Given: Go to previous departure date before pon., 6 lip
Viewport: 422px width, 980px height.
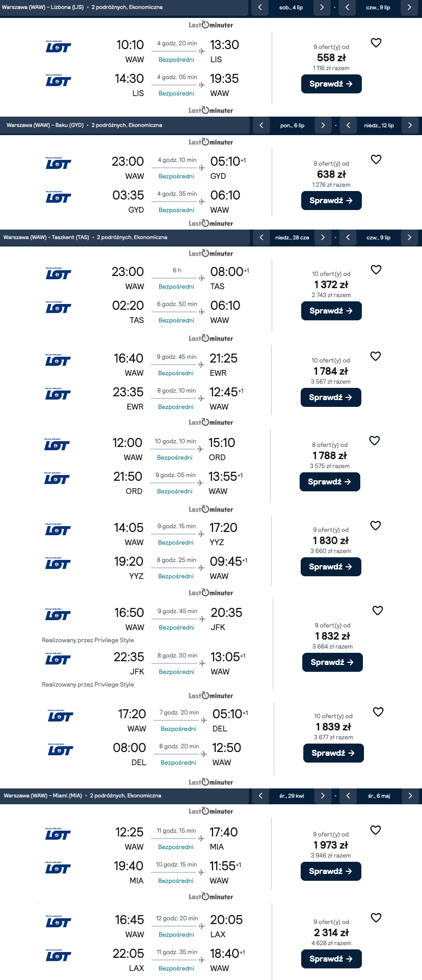Looking at the screenshot, I should pyautogui.click(x=261, y=126).
